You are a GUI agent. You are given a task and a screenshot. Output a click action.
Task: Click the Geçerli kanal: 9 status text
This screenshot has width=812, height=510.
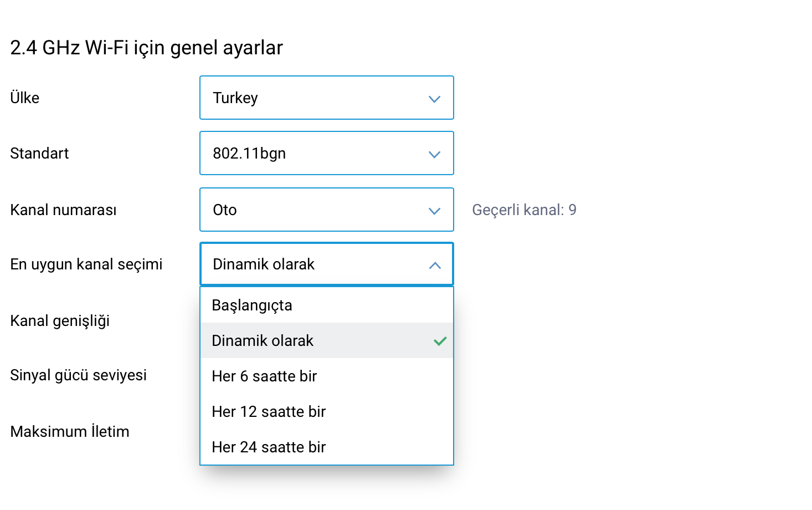(524, 210)
